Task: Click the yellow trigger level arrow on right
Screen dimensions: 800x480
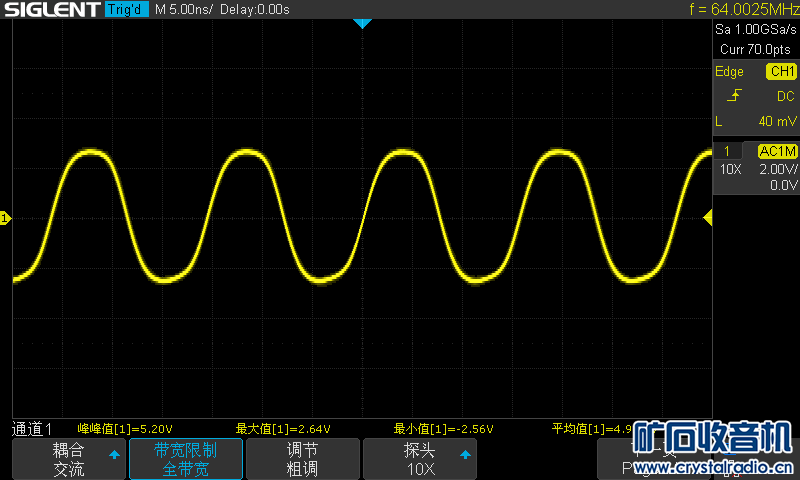Action: pos(708,218)
